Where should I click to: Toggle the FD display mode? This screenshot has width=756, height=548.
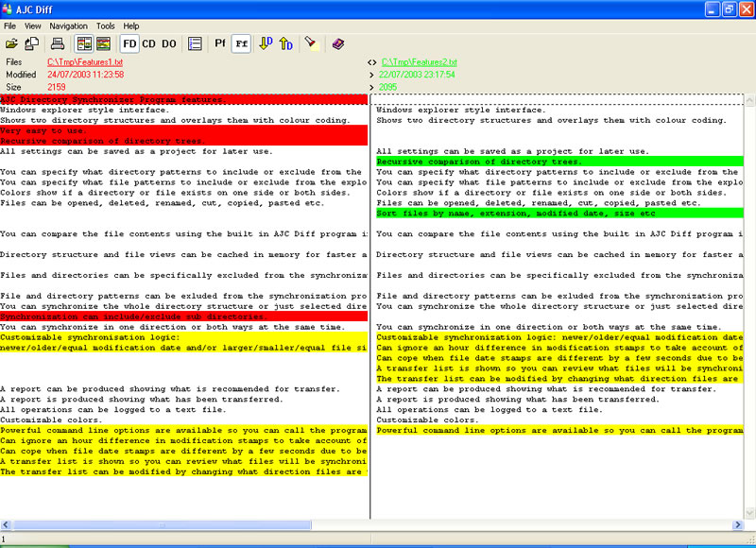pyautogui.click(x=129, y=43)
